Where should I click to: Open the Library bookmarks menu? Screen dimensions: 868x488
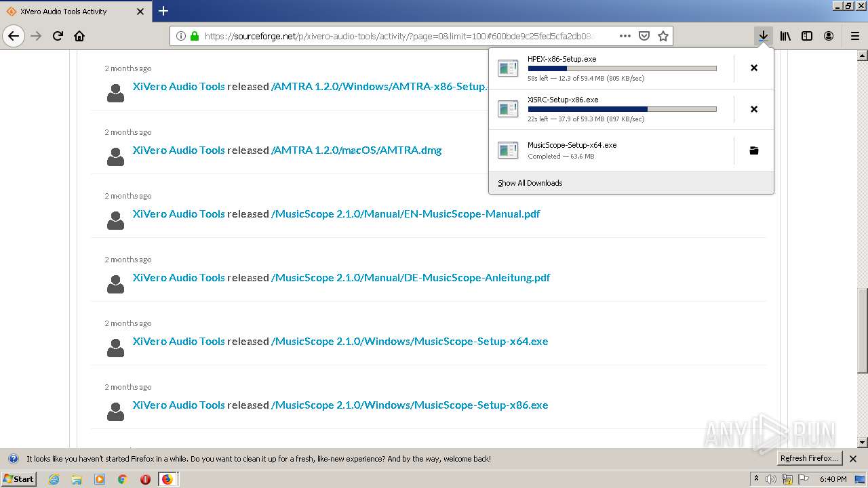(785, 36)
